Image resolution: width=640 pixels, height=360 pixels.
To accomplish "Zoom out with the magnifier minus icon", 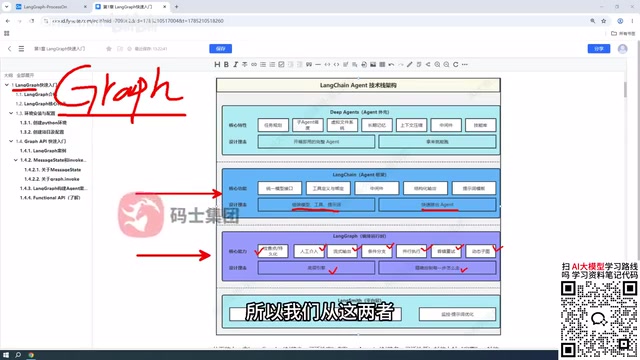I will click(447, 64).
